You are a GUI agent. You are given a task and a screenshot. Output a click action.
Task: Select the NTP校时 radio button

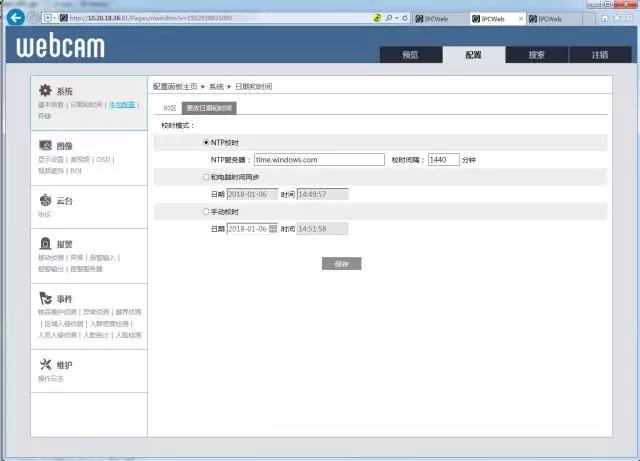click(x=206, y=142)
